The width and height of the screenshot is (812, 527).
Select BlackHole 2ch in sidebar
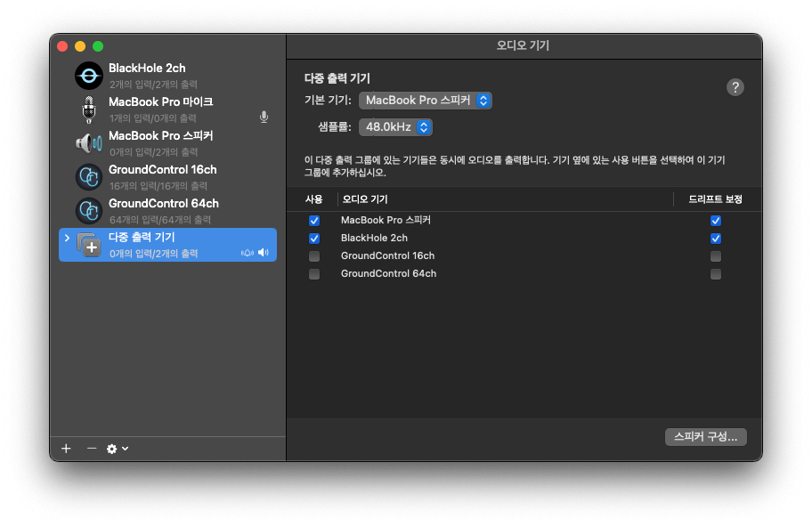coord(167,76)
